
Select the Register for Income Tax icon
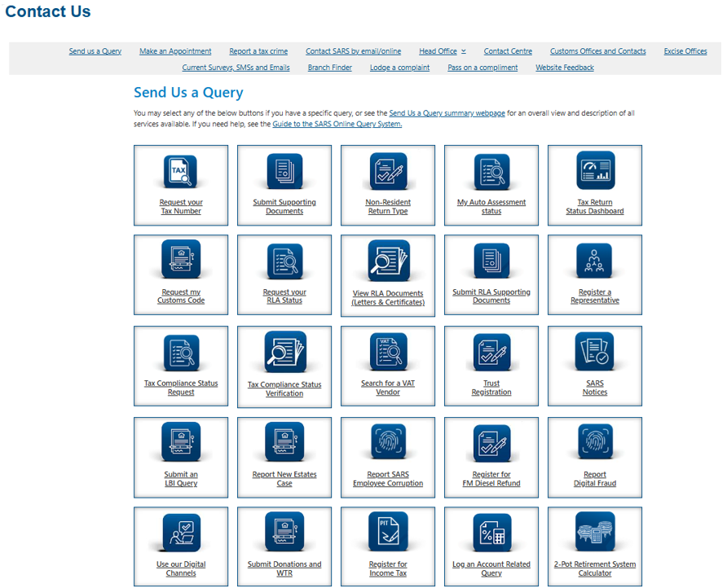[x=388, y=532]
